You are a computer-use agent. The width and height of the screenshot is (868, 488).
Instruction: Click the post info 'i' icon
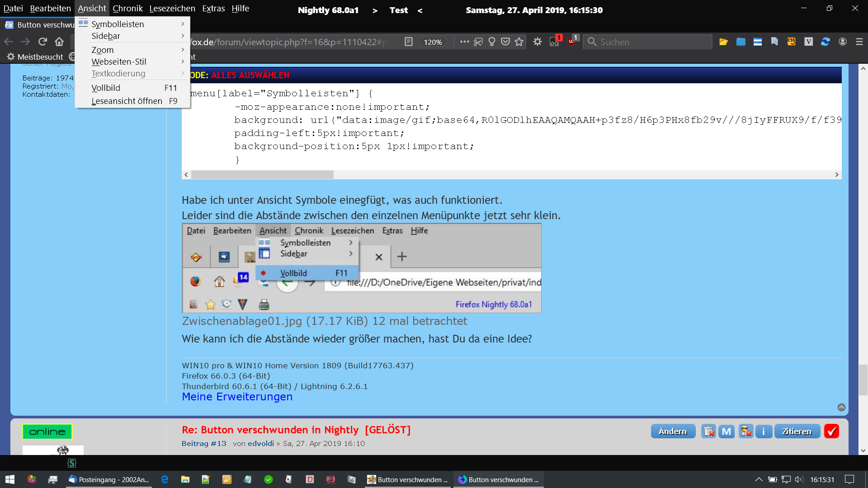[x=764, y=432]
